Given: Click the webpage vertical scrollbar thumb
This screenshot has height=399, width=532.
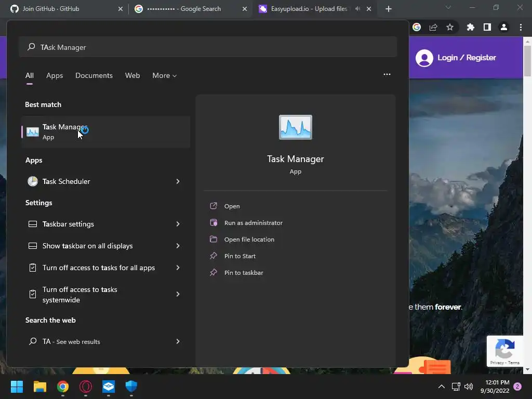Looking at the screenshot, I should tap(527, 61).
